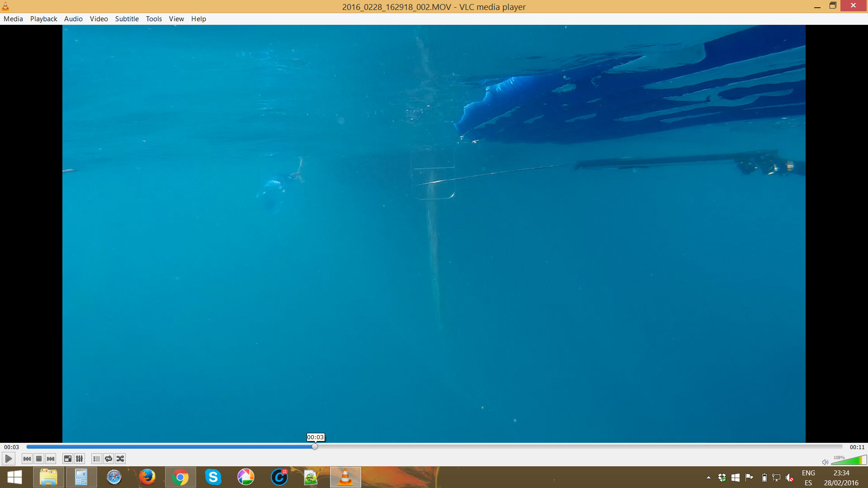Viewport: 868px width, 488px height.
Task: Toggle fullscreen video mode
Action: pyautogui.click(x=67, y=459)
